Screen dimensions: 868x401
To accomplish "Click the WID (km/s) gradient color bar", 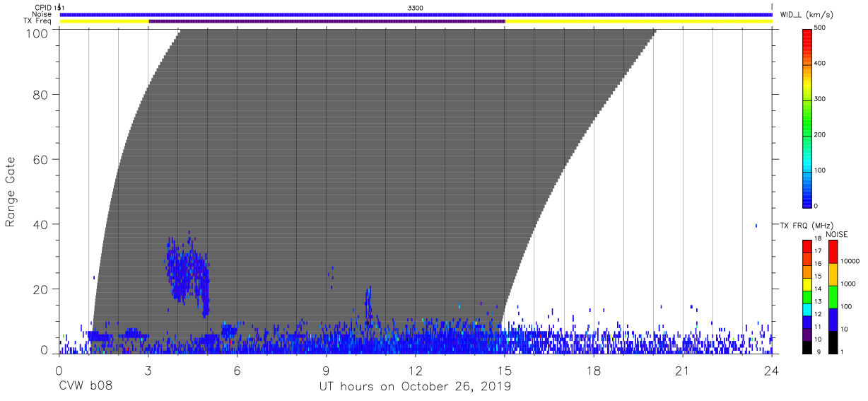I will [x=807, y=118].
